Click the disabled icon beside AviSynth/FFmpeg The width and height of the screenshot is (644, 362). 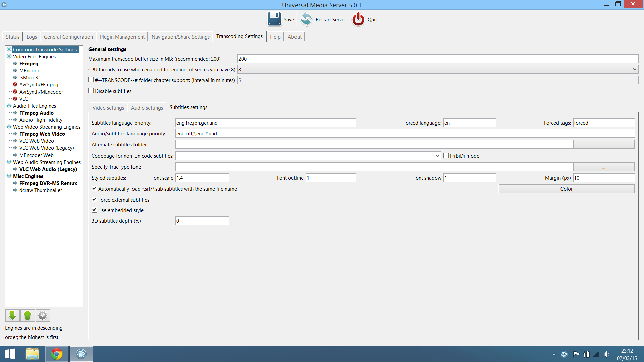(15, 84)
